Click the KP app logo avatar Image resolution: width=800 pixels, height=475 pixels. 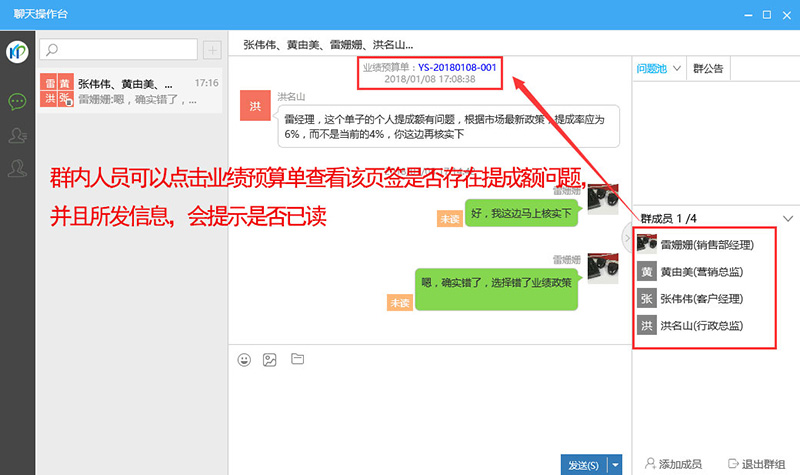point(17,52)
